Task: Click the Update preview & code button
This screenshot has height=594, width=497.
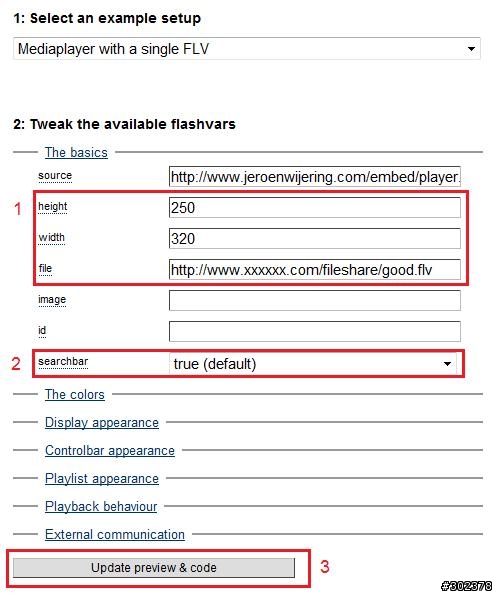Action: (x=154, y=567)
